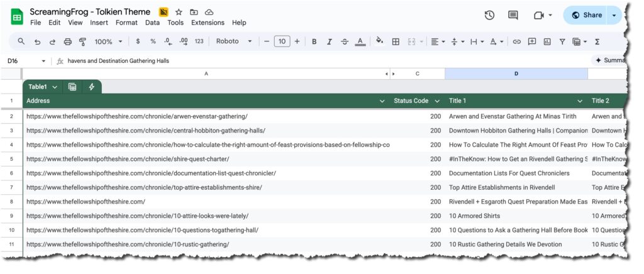The image size is (644, 274).
Task: Toggle italic formatting
Action: point(329,41)
